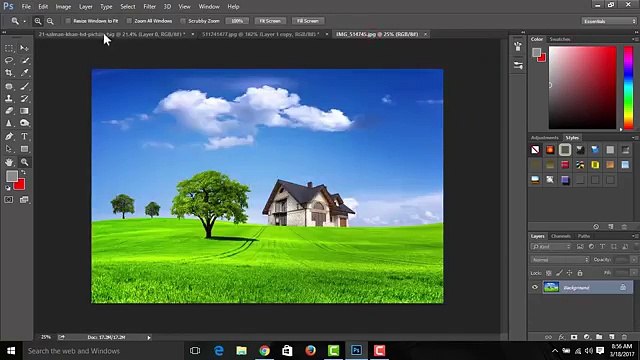The image size is (640, 360).
Task: Select the Background layer thumbnail
Action: (x=551, y=287)
